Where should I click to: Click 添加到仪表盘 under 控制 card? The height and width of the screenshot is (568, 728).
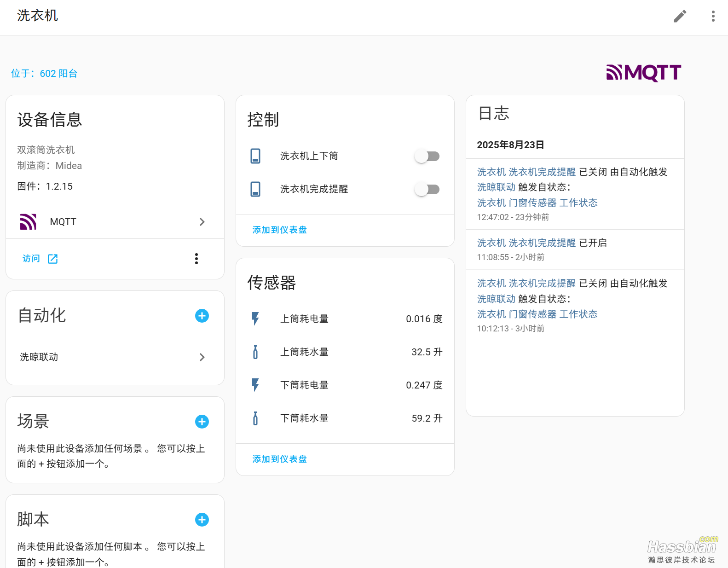pyautogui.click(x=279, y=230)
